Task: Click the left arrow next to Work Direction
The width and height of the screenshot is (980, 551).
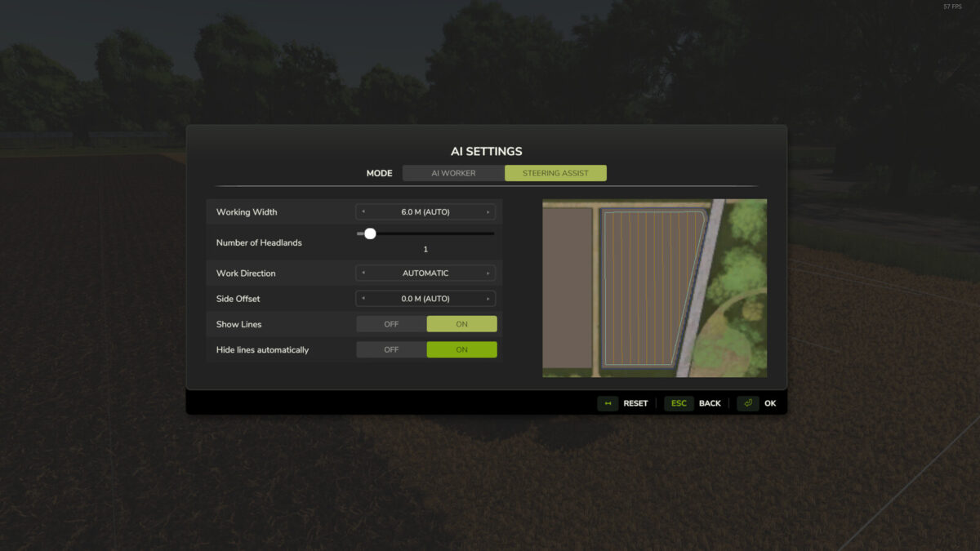Action: [362, 273]
